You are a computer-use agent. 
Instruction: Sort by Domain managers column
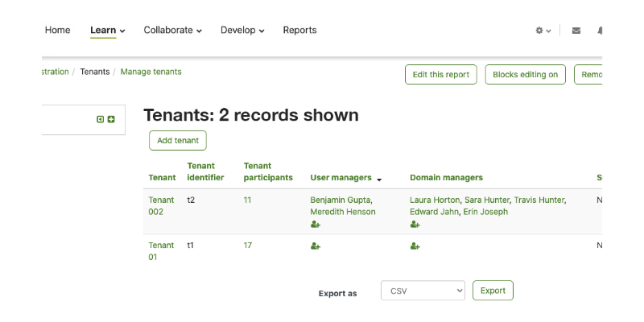point(446,177)
